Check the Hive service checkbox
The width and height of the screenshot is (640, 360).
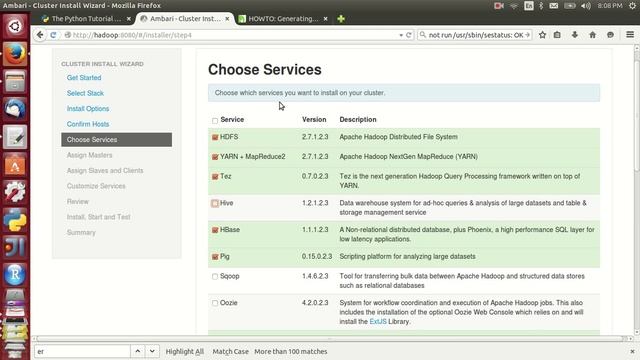pos(215,203)
